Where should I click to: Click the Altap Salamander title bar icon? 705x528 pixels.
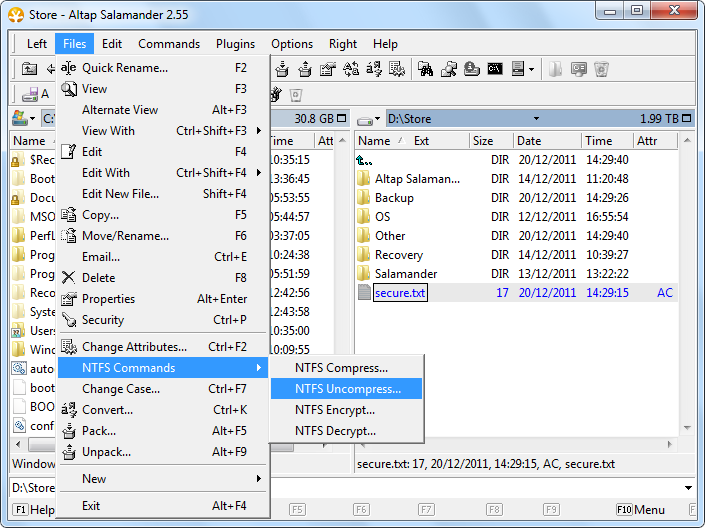[x=16, y=15]
